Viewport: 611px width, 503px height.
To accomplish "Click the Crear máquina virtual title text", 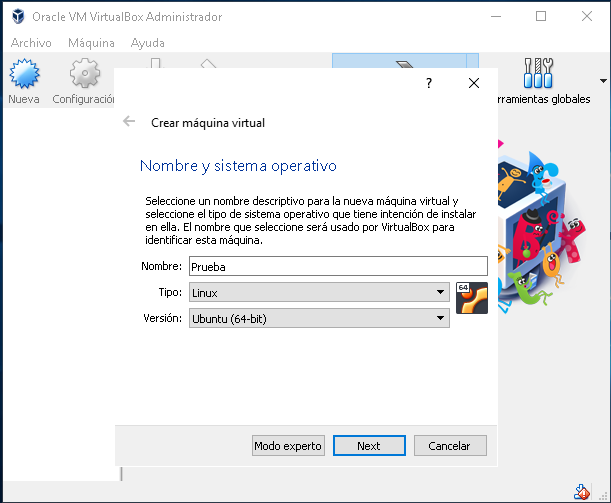I will (208, 123).
